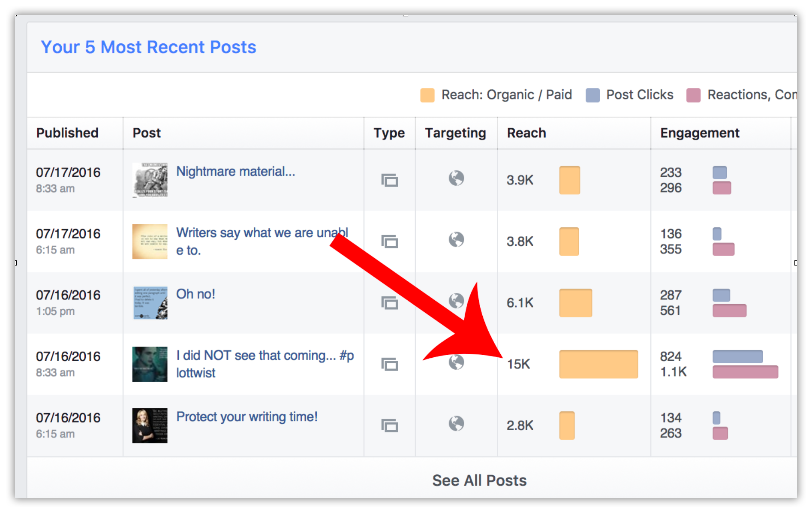The width and height of the screenshot is (812, 513).
Task: Select the orange Reach legend swatch
Action: click(x=427, y=95)
